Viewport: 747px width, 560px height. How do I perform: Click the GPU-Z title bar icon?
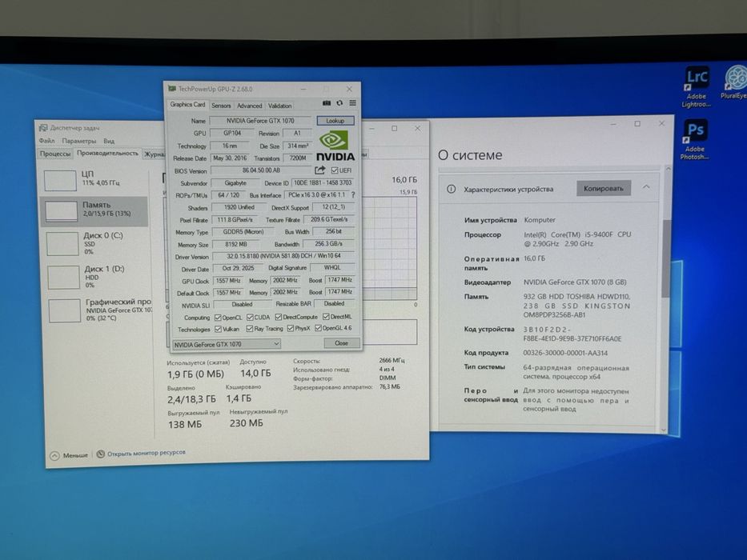tap(172, 89)
